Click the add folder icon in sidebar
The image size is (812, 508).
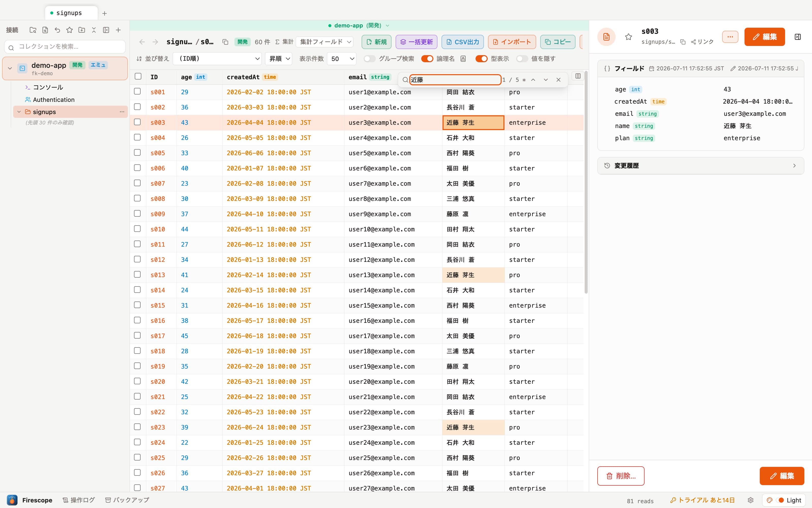pyautogui.click(x=81, y=30)
